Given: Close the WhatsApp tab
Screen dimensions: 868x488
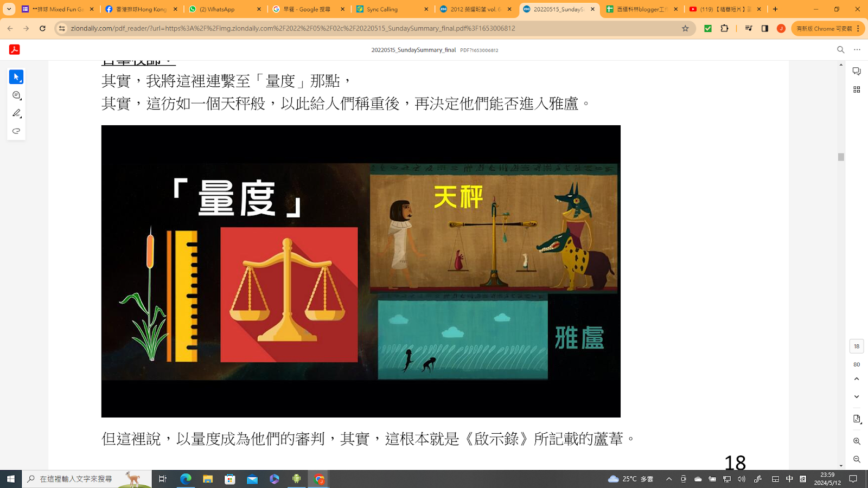Looking at the screenshot, I should [259, 9].
